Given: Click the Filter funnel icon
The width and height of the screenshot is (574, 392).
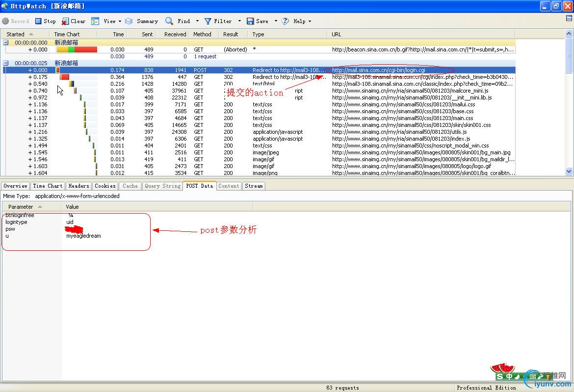Looking at the screenshot, I should click(x=208, y=21).
